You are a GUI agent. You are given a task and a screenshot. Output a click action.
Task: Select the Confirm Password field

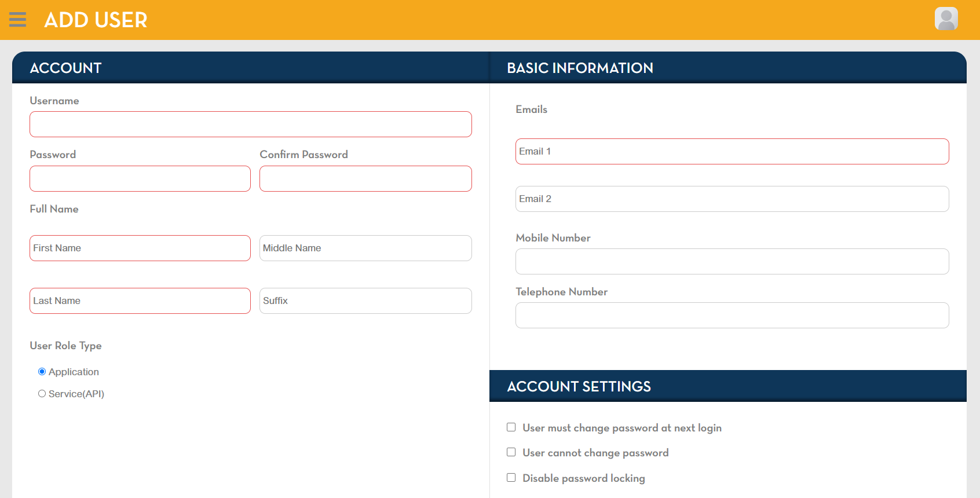[365, 179]
